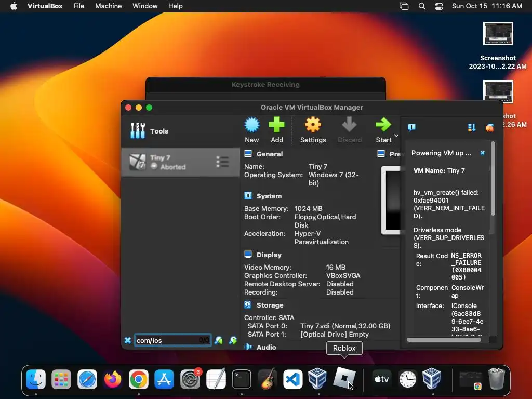Close the VM search bar with X

tap(128, 340)
